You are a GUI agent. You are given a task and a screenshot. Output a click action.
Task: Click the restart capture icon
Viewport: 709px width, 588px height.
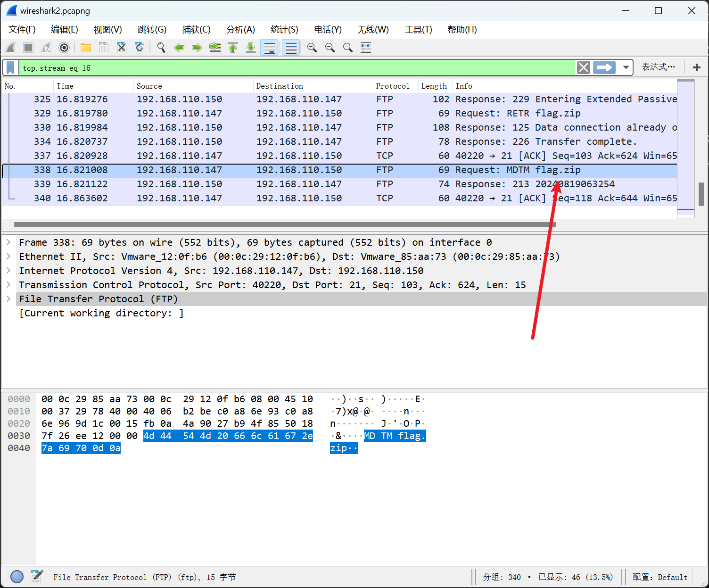[46, 48]
